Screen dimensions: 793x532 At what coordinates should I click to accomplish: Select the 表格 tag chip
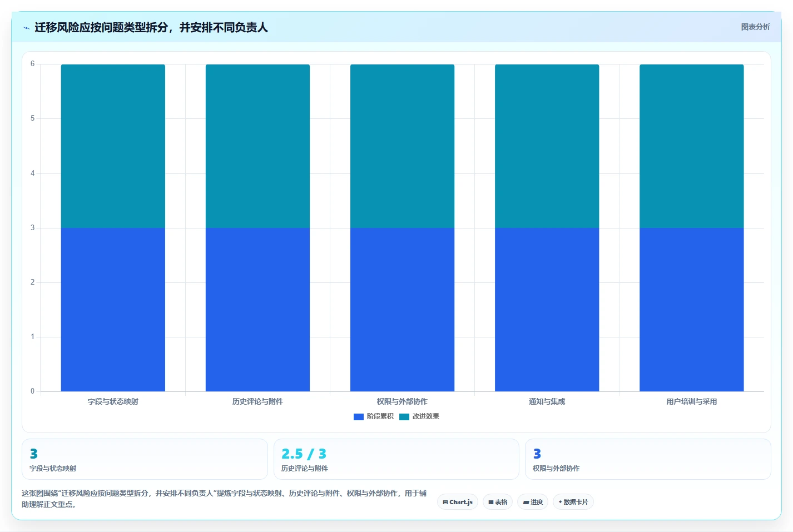click(498, 502)
